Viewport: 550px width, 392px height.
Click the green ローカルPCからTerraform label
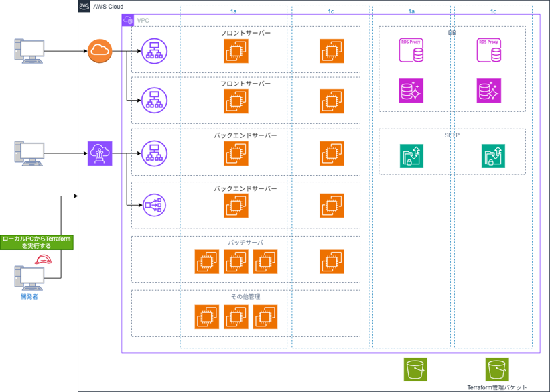[37, 242]
